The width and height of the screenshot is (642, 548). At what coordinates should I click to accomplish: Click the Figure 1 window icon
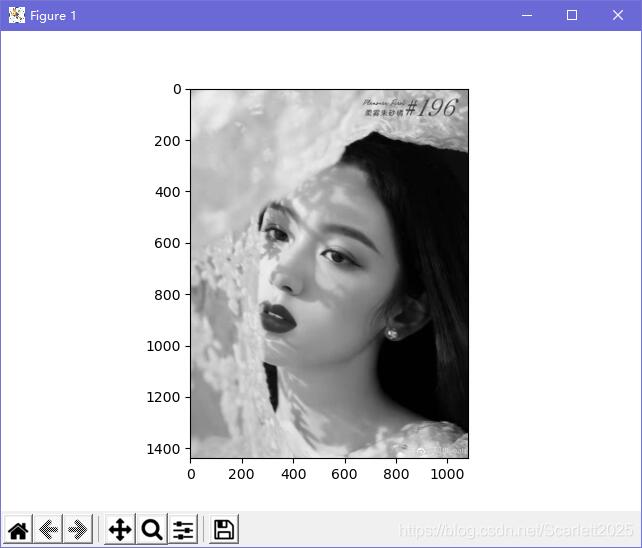pos(17,16)
